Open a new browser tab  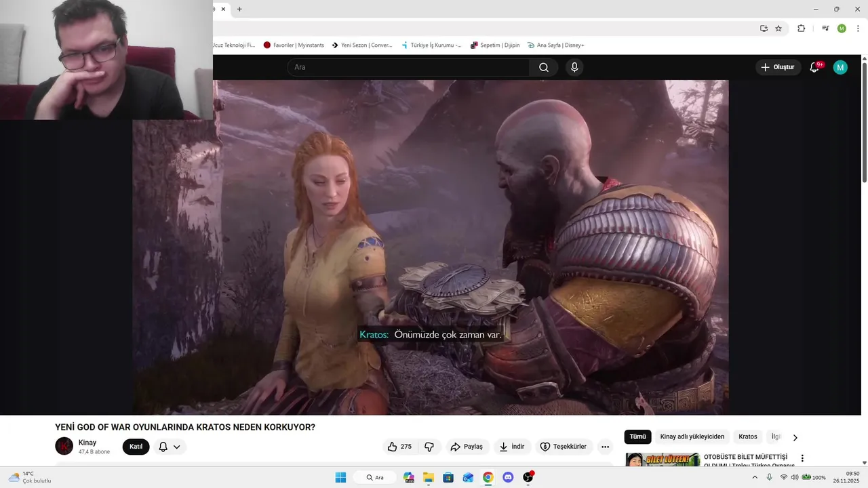coord(239,9)
